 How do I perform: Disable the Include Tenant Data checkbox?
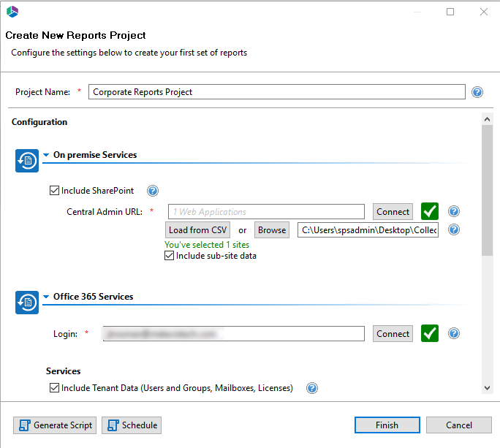pos(54,388)
